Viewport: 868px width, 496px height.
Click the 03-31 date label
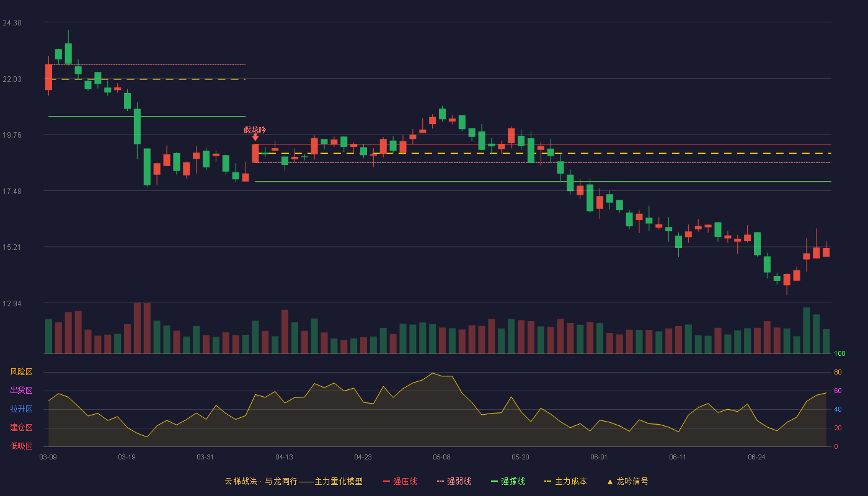205,457
